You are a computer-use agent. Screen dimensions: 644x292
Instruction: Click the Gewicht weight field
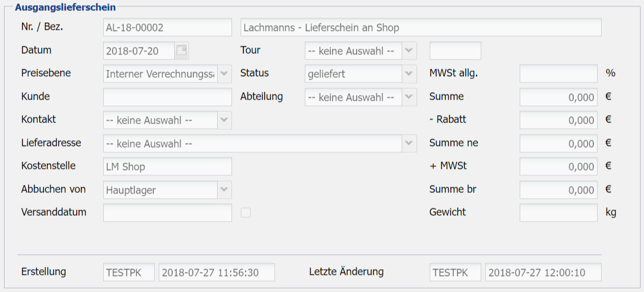tap(558, 213)
